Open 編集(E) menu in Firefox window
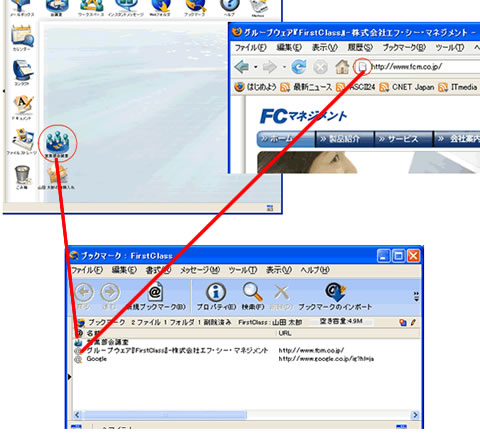Screen dimensions: 480x436 pos(289,48)
